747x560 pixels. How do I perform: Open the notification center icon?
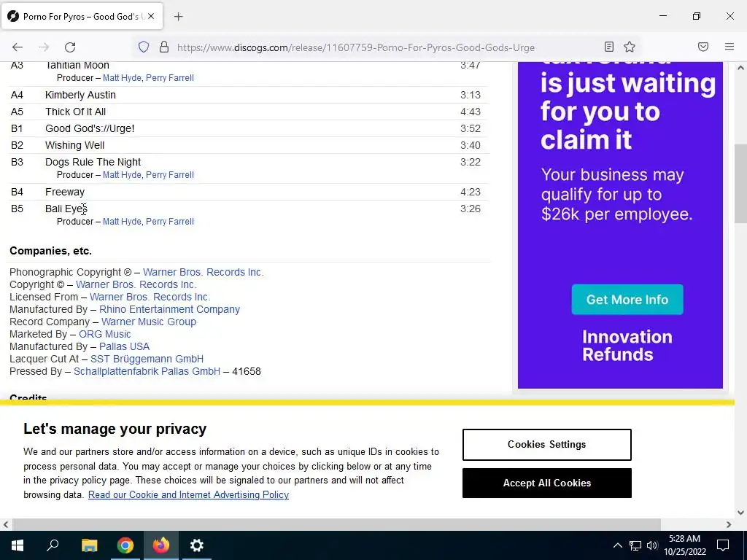coord(723,545)
